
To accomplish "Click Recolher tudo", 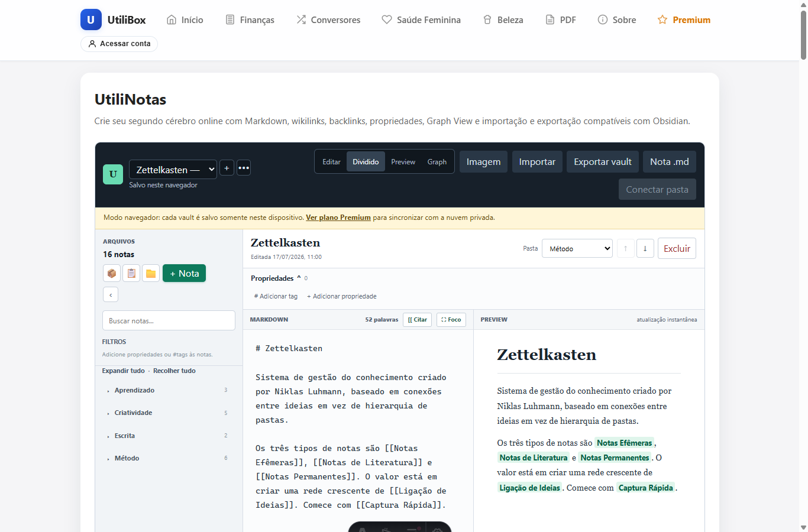I will (x=174, y=371).
